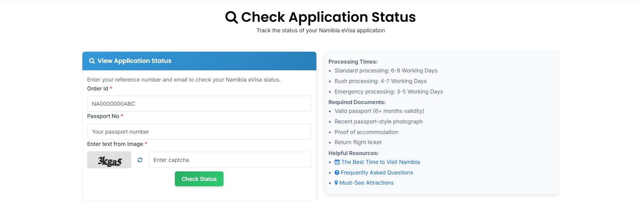Image resolution: width=644 pixels, height=203 pixels.
Task: Click calendar icon beside Best Time link
Action: point(337,162)
